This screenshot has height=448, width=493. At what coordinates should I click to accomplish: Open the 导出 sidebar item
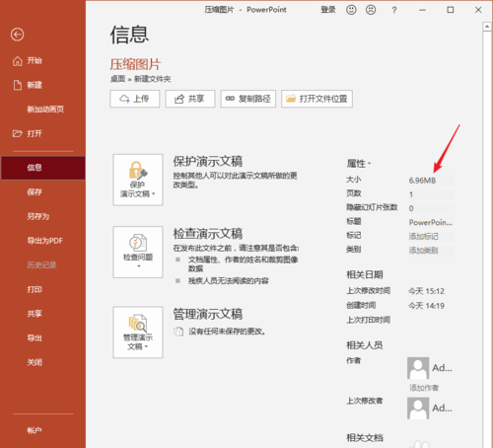(x=35, y=338)
